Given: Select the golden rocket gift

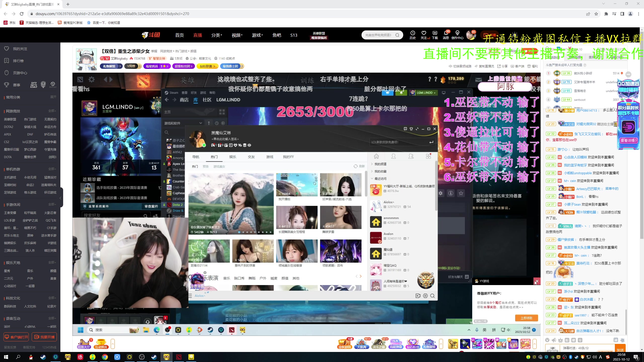Looking at the screenshot, I should 453,344.
